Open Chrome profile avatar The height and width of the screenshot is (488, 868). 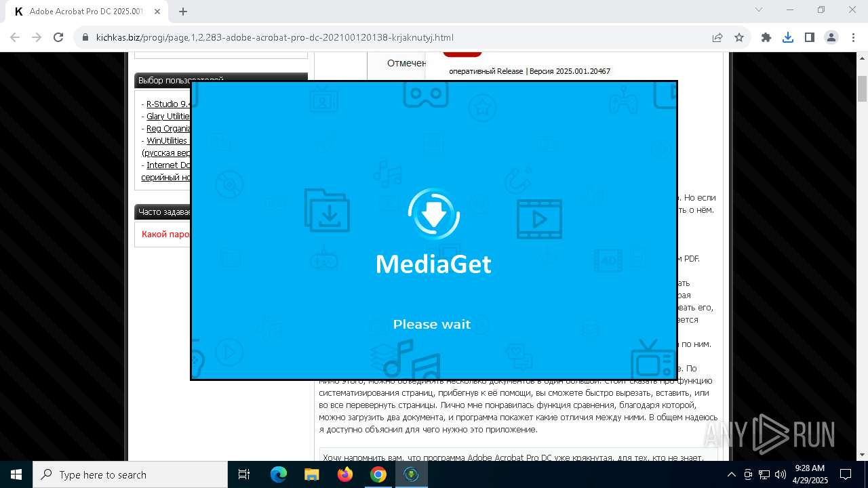831,37
